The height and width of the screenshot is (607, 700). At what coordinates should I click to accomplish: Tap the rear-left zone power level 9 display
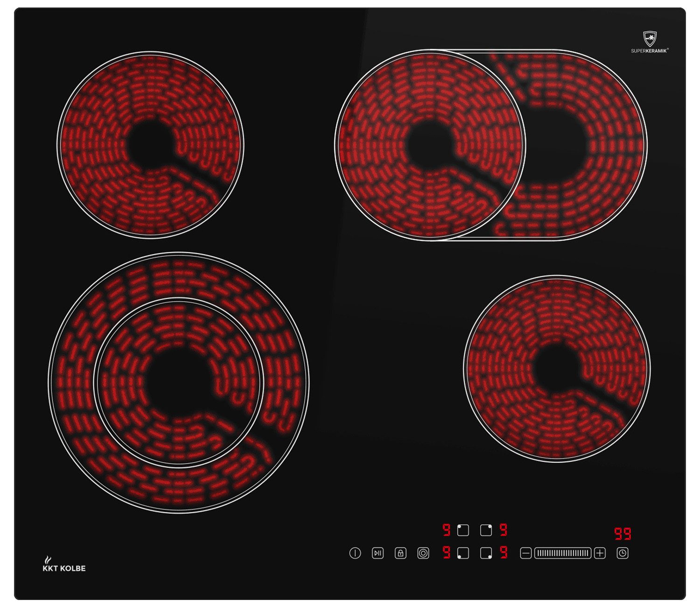(x=447, y=530)
